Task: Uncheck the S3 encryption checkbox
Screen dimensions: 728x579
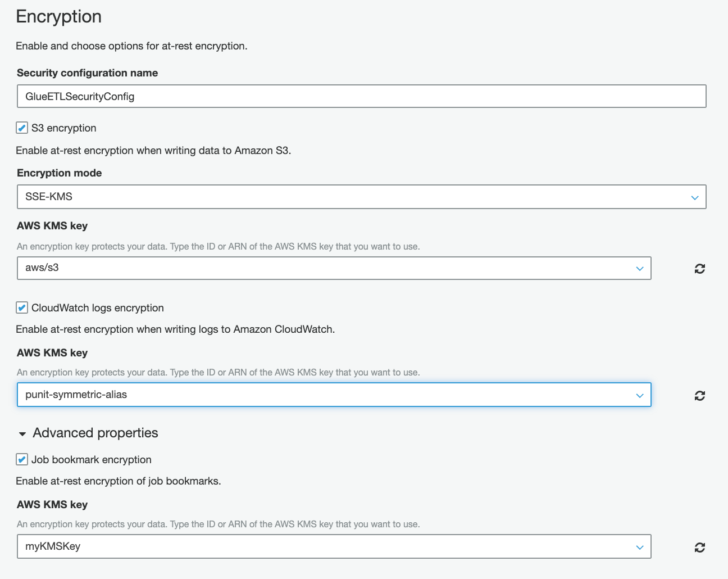Action: click(22, 128)
